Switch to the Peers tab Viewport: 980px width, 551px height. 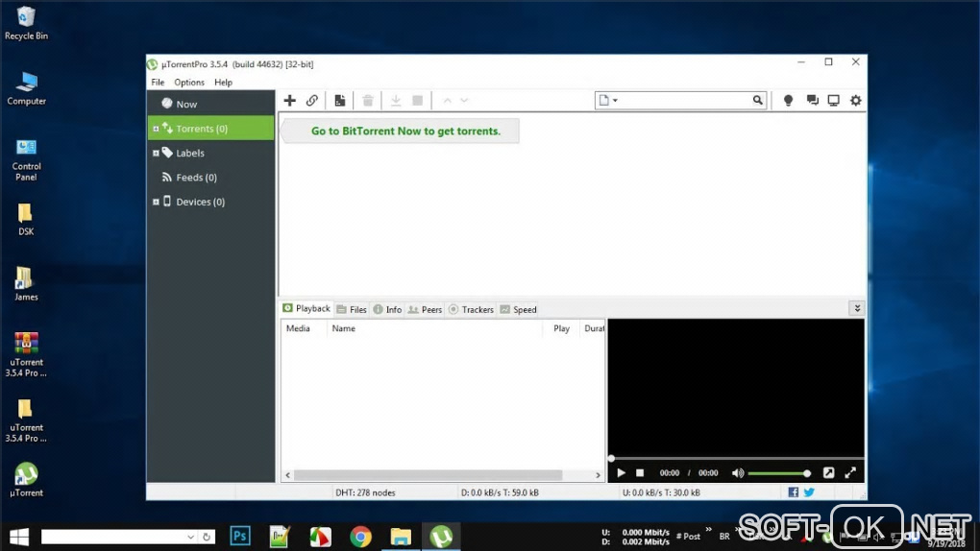pyautogui.click(x=425, y=309)
